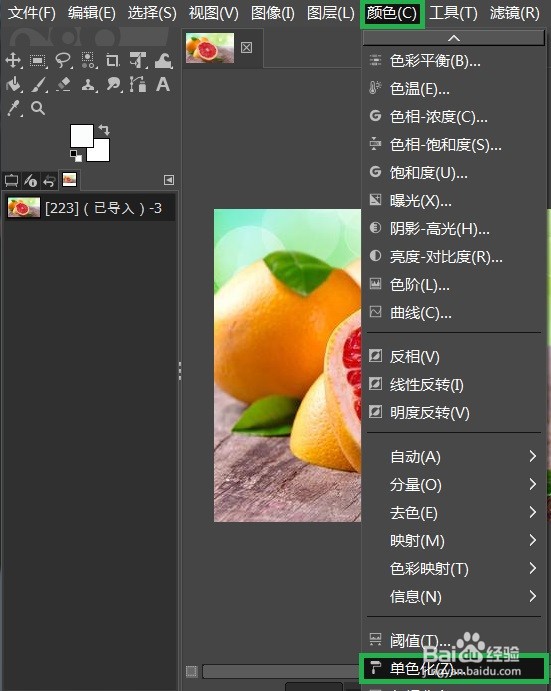This screenshot has width=551, height=691.
Task: Choose 饱和度(U)... menu entry
Action: pos(454,173)
